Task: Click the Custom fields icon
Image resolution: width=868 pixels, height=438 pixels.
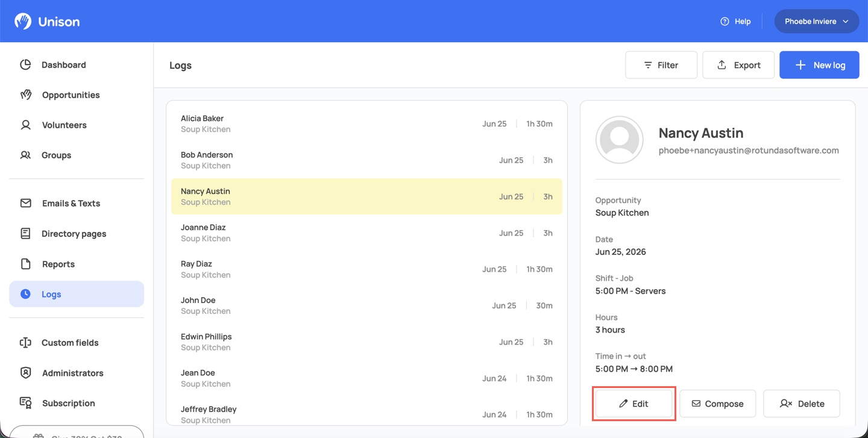Action: point(25,342)
